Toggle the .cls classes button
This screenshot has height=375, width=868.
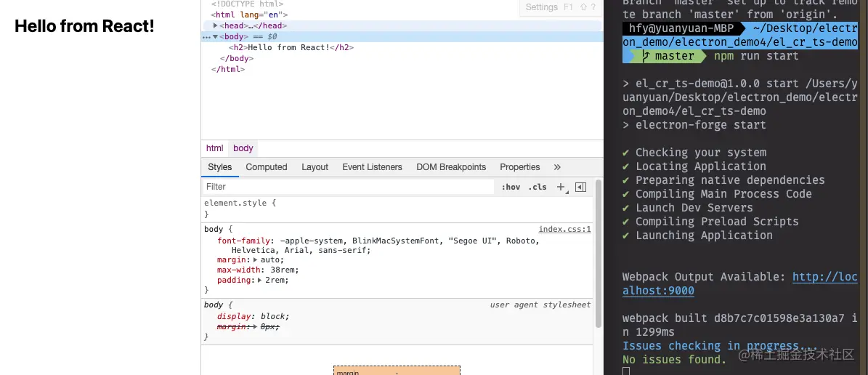537,187
